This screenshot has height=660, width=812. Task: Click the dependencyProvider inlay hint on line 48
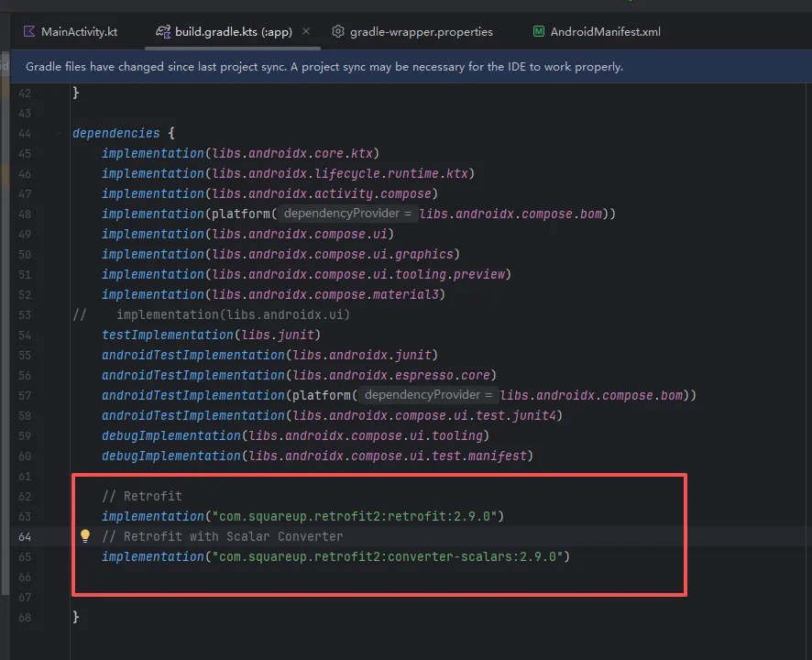tap(348, 214)
